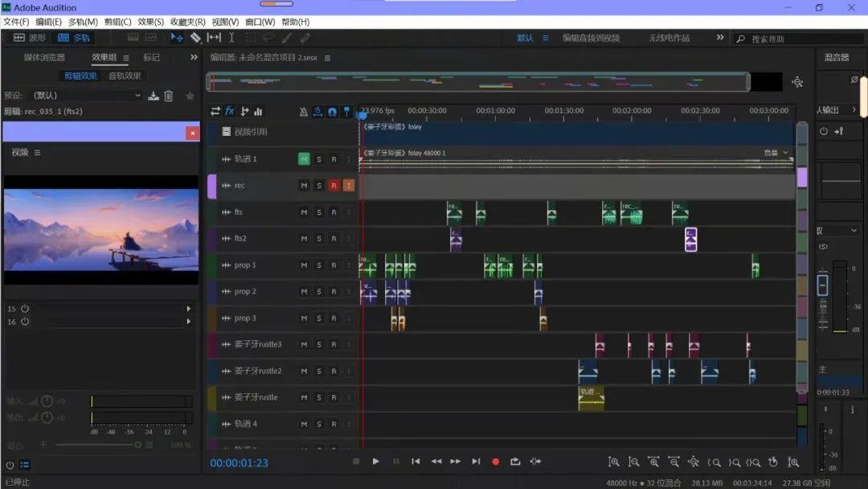Open editor panel menu beside session name

click(x=327, y=58)
